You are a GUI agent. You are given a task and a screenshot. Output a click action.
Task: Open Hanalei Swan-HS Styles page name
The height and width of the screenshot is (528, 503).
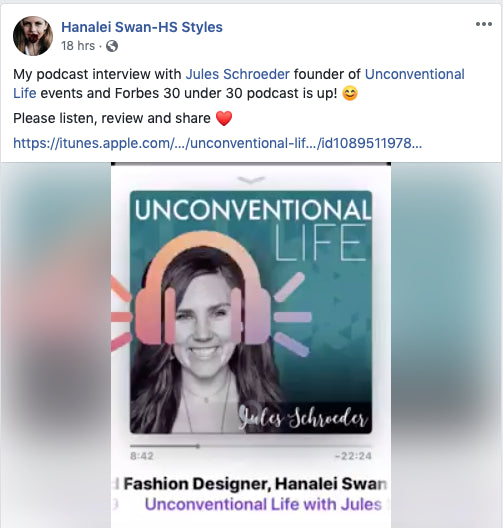pos(142,27)
